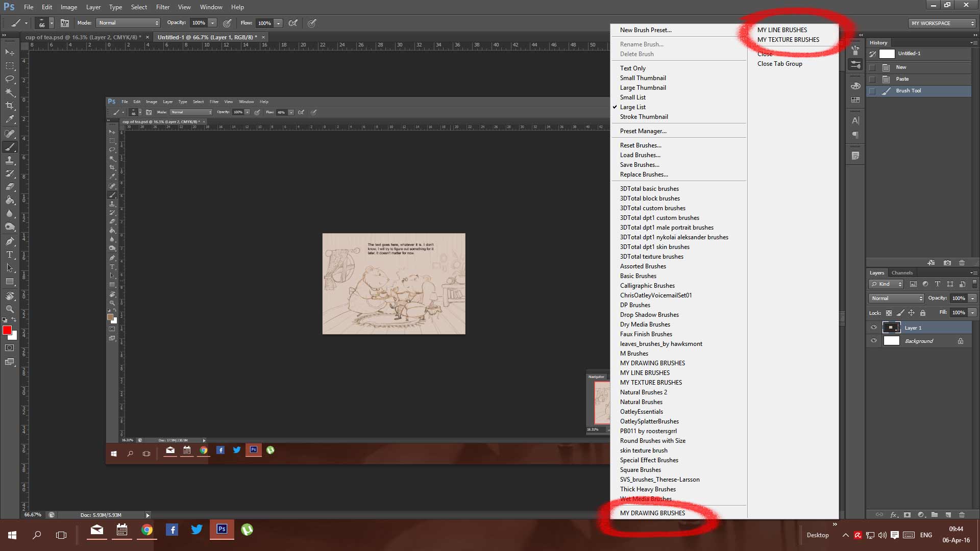Set history brush source for Paste
The width and height of the screenshot is (980, 551).
(x=872, y=79)
